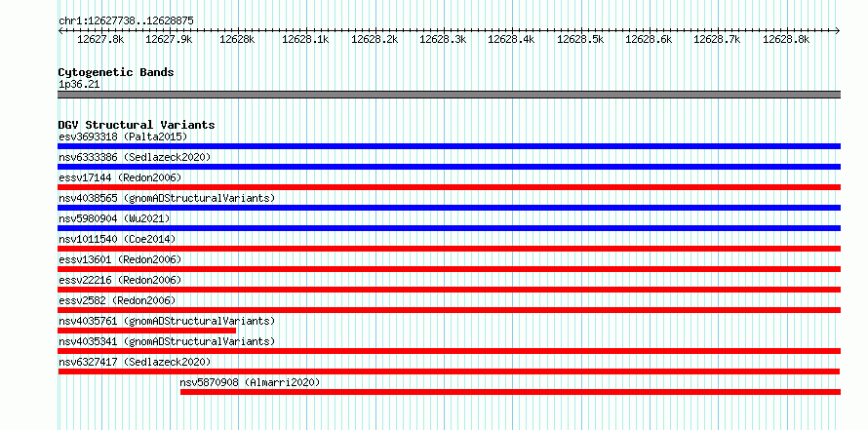
Task: Click the blue bar under nsv5980904
Action: 449,228
